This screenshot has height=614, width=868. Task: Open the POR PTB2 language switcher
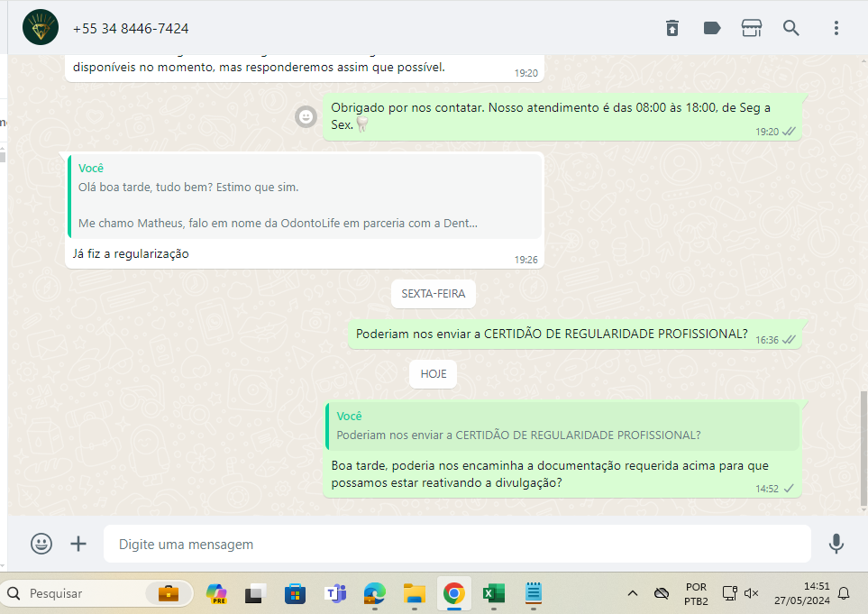point(696,593)
